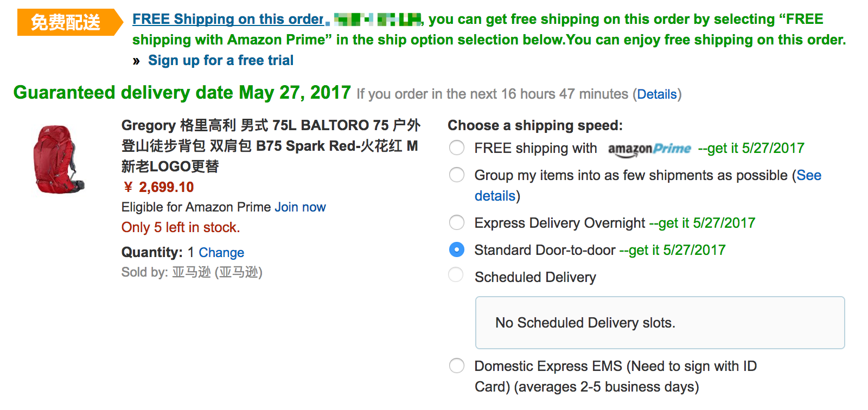Click the orange 免费配送 free shipping badge
The width and height of the screenshot is (868, 410).
66,22
